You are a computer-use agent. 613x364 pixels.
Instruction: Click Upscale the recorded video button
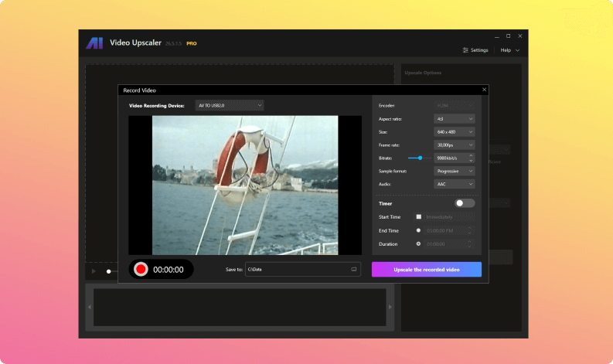click(427, 269)
